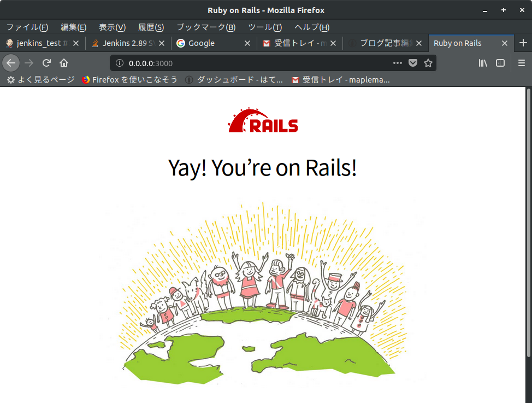Go back to the previous page

11,63
